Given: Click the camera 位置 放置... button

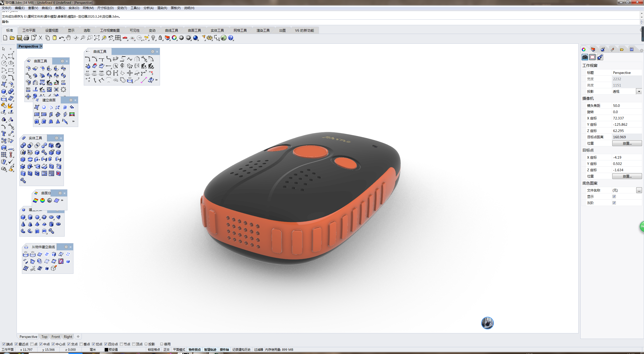Looking at the screenshot, I should tap(627, 143).
